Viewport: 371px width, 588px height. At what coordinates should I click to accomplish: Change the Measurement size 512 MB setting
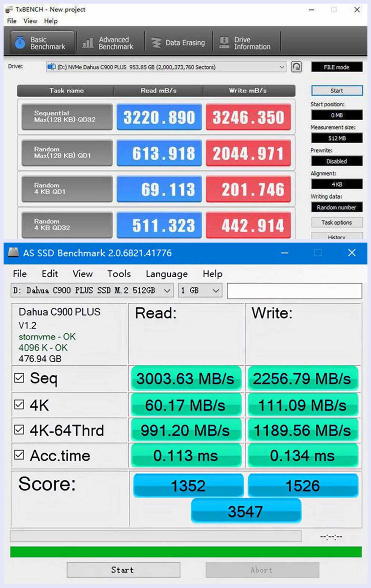click(x=337, y=138)
